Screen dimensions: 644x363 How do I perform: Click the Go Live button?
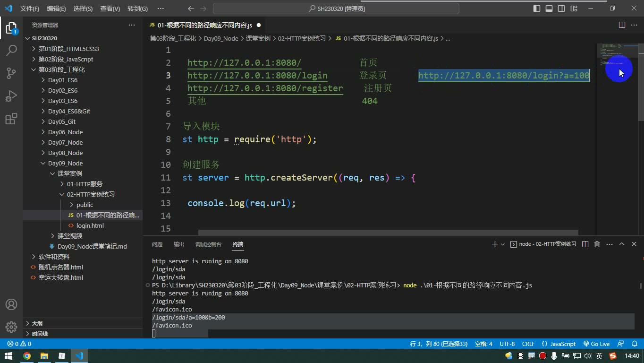(597, 344)
